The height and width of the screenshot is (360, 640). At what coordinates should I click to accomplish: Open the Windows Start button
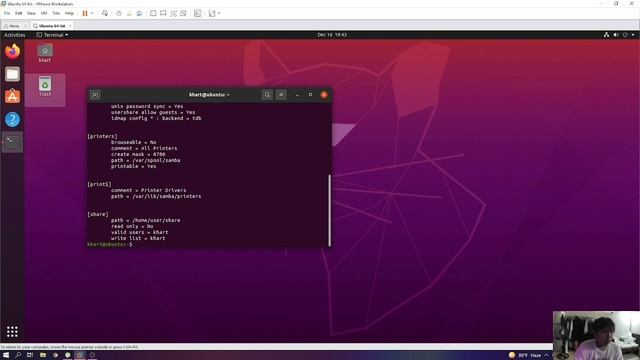point(6,355)
